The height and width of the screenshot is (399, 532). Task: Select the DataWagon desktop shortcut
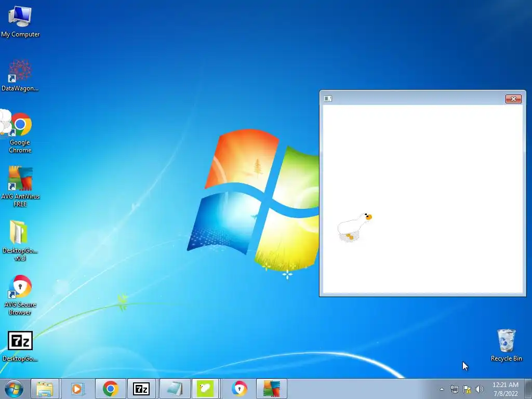20,75
